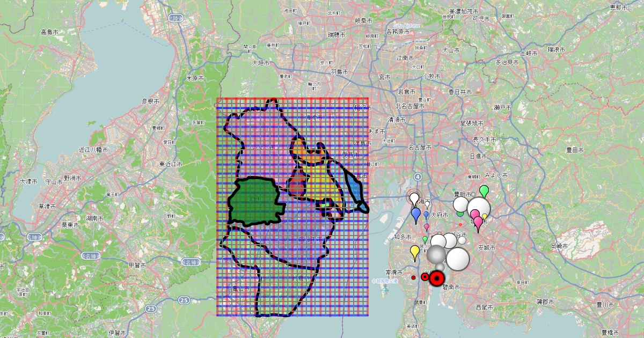Click the yellow pin near 知多市
The height and width of the screenshot is (338, 644).
click(415, 252)
